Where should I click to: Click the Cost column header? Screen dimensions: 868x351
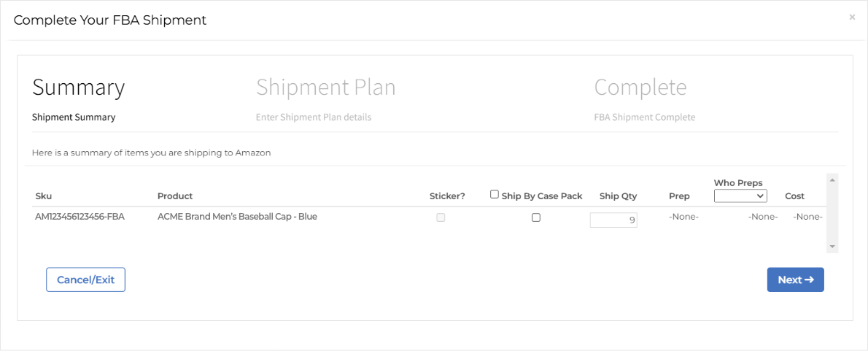tap(794, 196)
